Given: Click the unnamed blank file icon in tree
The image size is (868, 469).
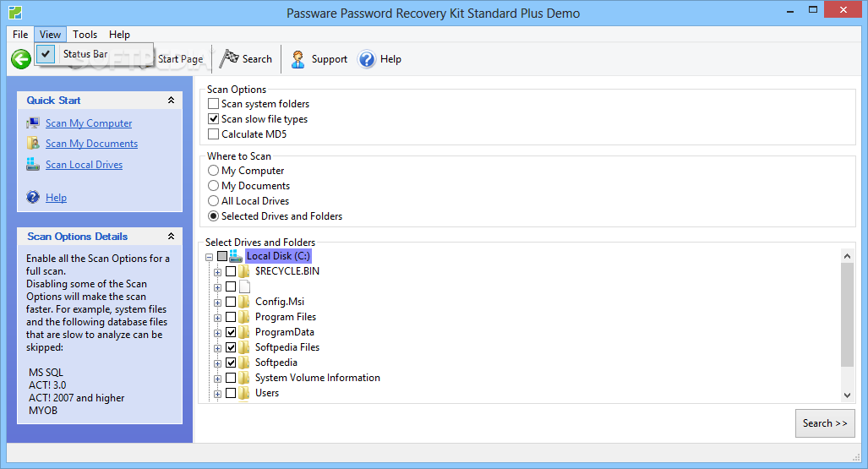Looking at the screenshot, I should point(244,286).
